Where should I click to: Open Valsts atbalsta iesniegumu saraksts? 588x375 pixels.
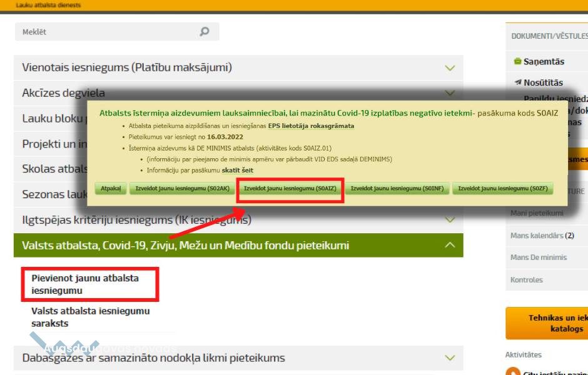90,317
